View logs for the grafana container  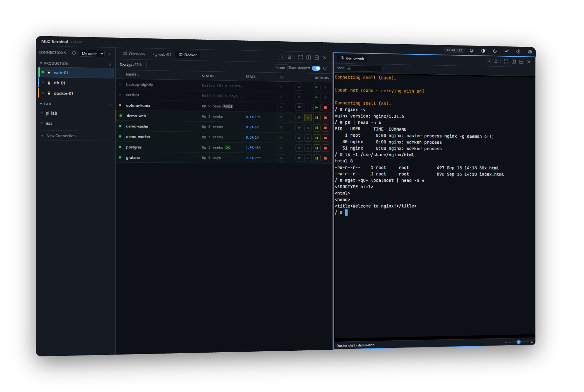click(x=299, y=158)
